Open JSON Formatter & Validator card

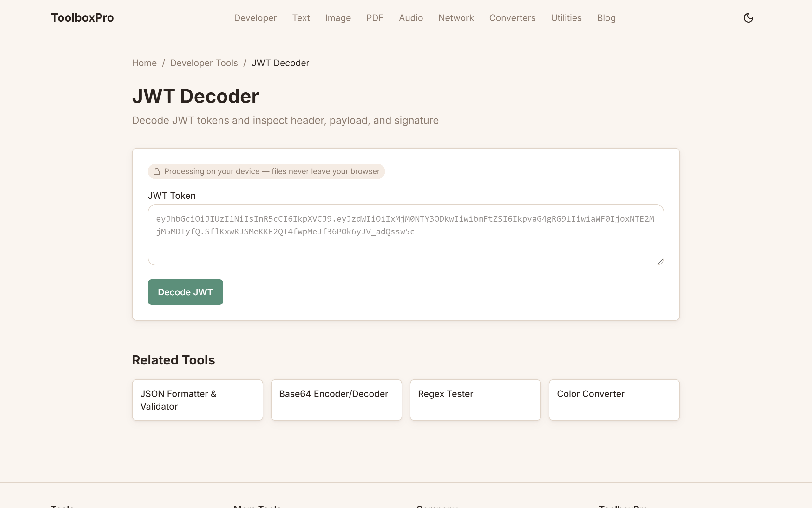197,400
